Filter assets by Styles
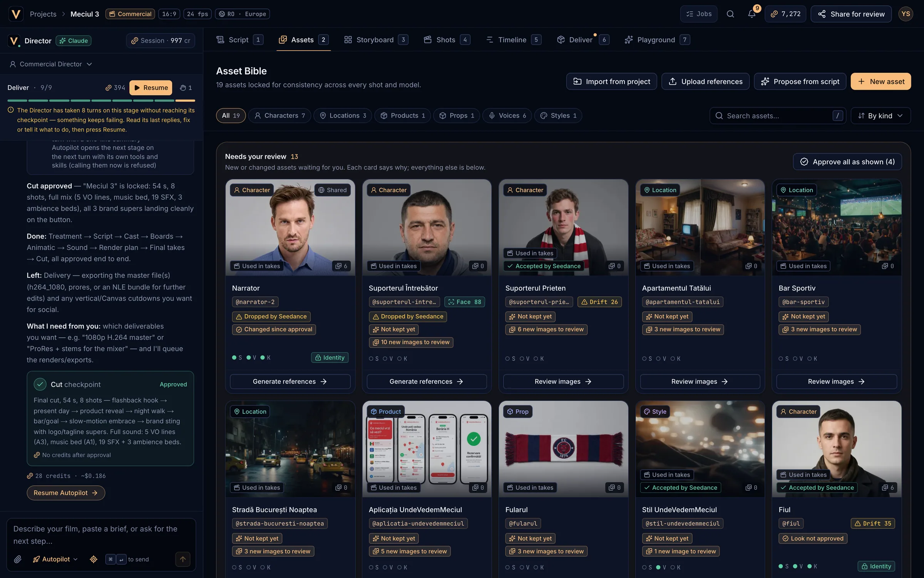The width and height of the screenshot is (924, 578). click(x=558, y=116)
